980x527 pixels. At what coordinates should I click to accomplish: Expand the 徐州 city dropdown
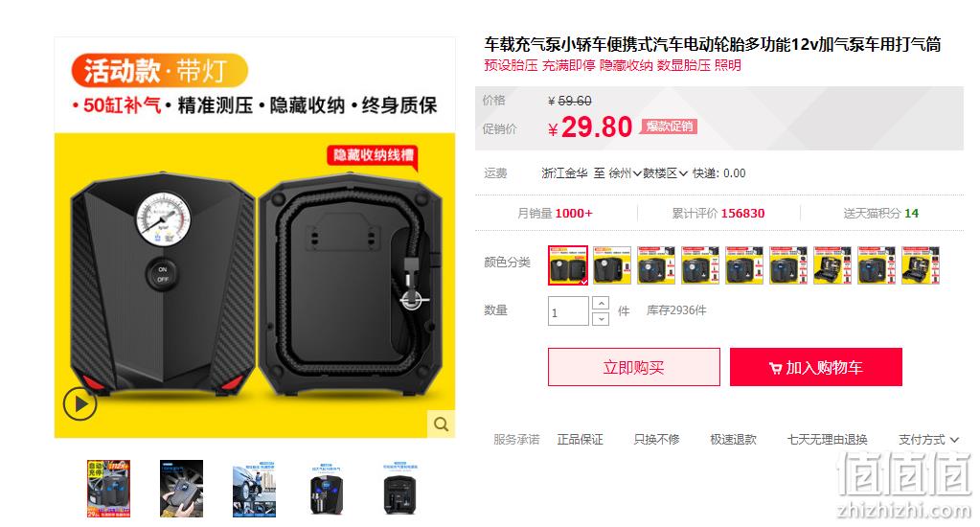[625, 173]
